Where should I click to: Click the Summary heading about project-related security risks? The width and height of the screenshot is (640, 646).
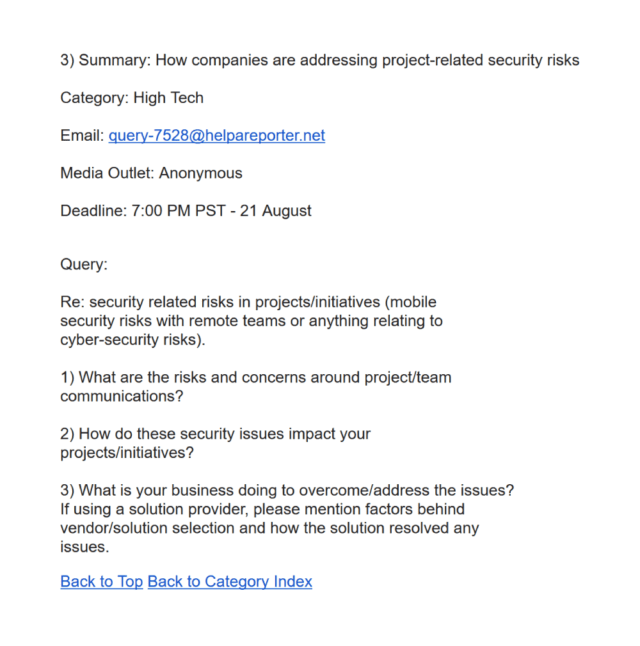(x=320, y=60)
